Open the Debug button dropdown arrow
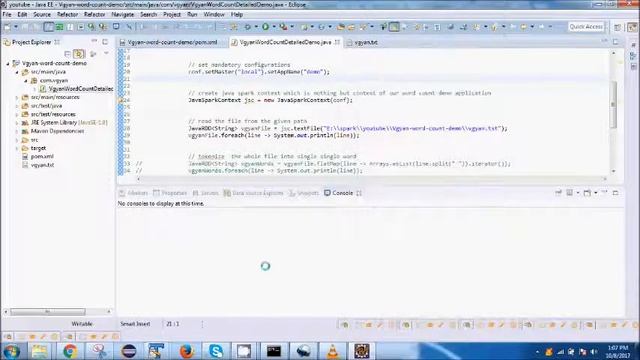Viewport: 640px width, 360px height. (256, 27)
